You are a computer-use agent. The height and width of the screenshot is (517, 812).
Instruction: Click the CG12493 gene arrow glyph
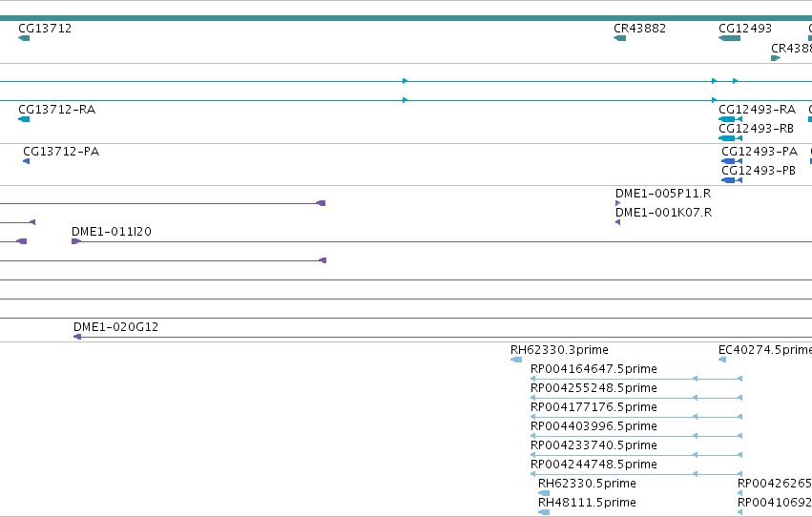coord(730,38)
